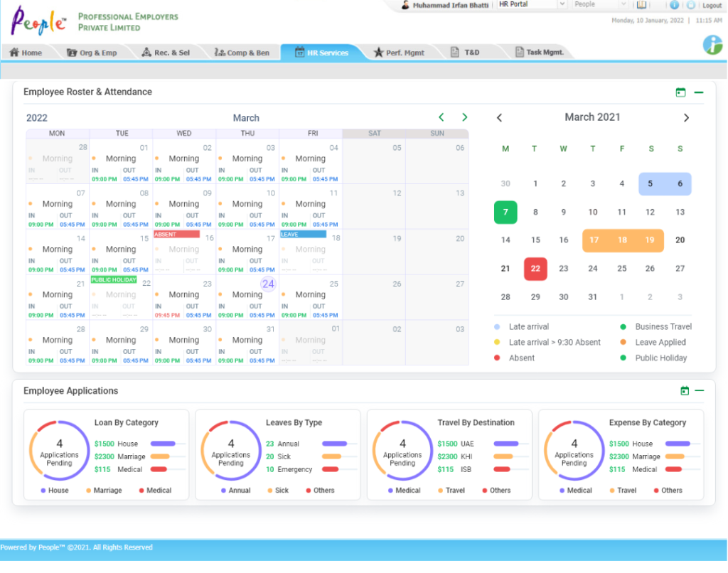The image size is (728, 573).
Task: Click the calendar icon in Employee Roster panel
Action: [x=680, y=92]
